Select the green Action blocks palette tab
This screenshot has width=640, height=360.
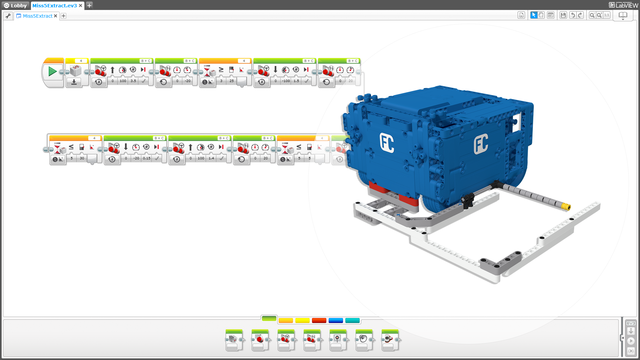click(269, 318)
